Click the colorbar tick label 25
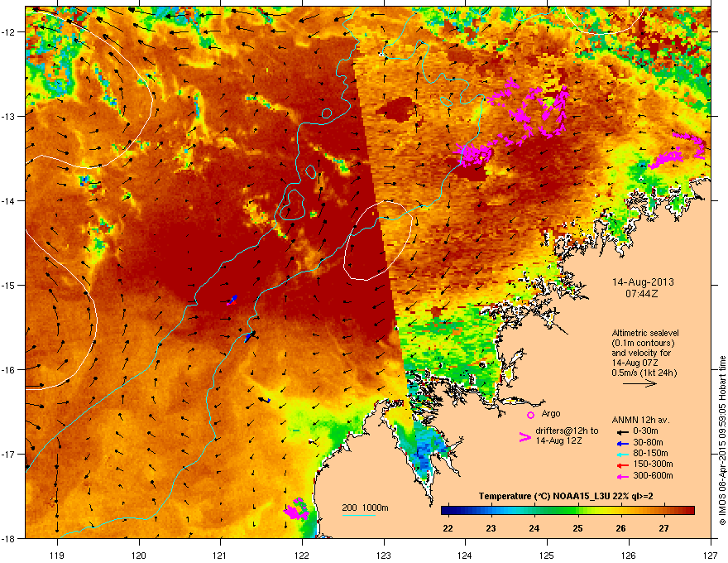The image size is (728, 563). [577, 528]
